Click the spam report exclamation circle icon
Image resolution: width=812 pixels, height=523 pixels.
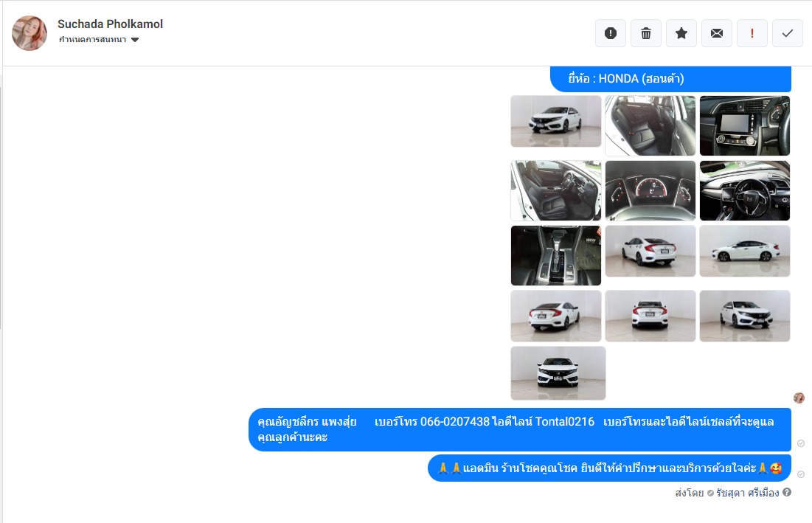(x=611, y=33)
